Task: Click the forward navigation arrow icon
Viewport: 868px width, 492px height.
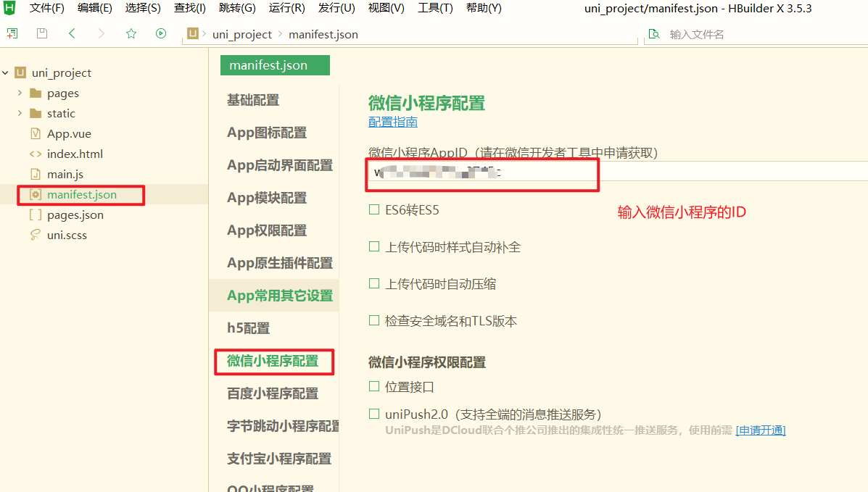Action: pyautogui.click(x=100, y=33)
